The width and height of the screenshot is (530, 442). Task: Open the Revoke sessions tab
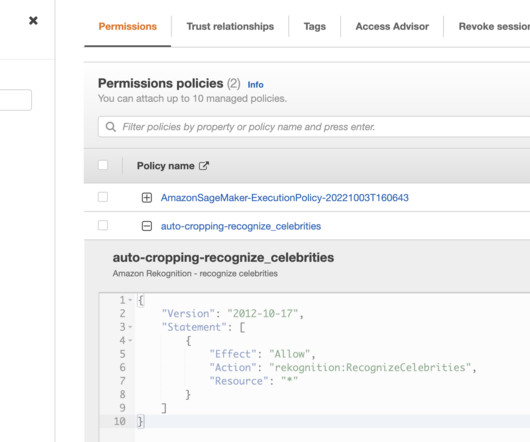click(494, 26)
